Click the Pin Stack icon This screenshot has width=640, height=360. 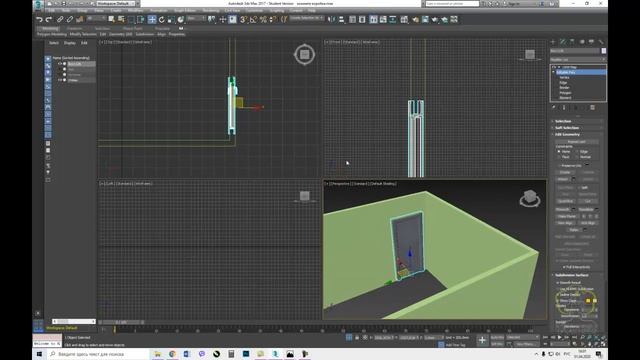tap(554, 107)
